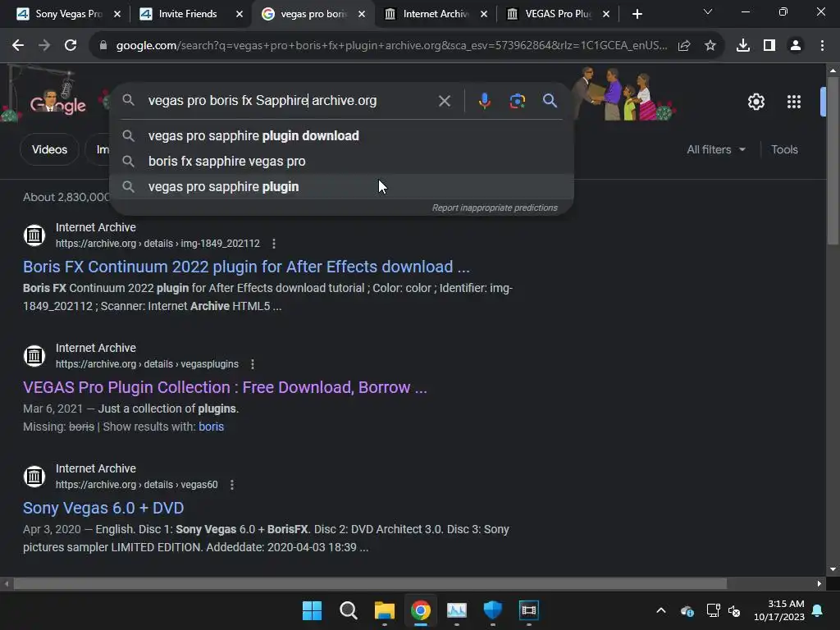Start voice search with the microphone
The image size is (840, 630).
pos(484,101)
